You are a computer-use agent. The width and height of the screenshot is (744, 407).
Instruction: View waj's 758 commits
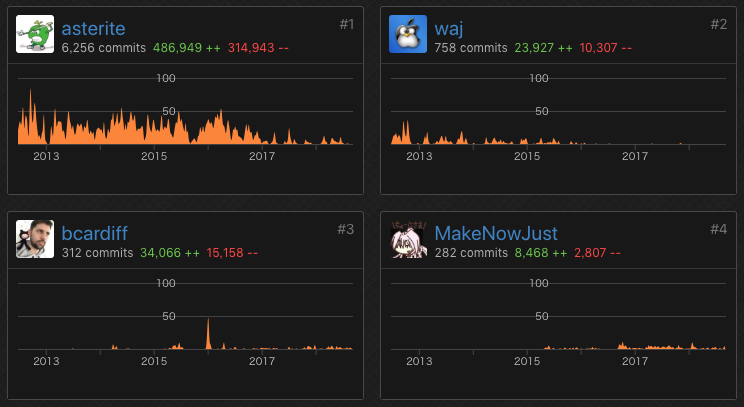pos(472,48)
